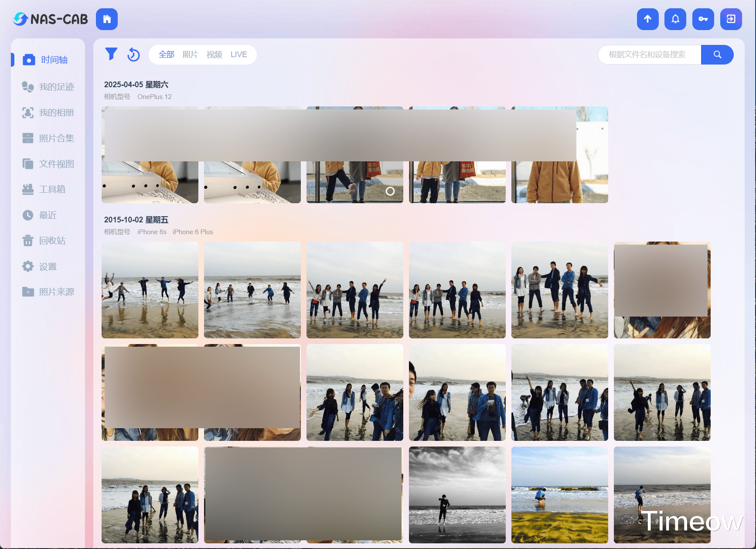Open the last thumbnail in the 2025-04-05 row
This screenshot has height=549, width=756.
(x=560, y=155)
